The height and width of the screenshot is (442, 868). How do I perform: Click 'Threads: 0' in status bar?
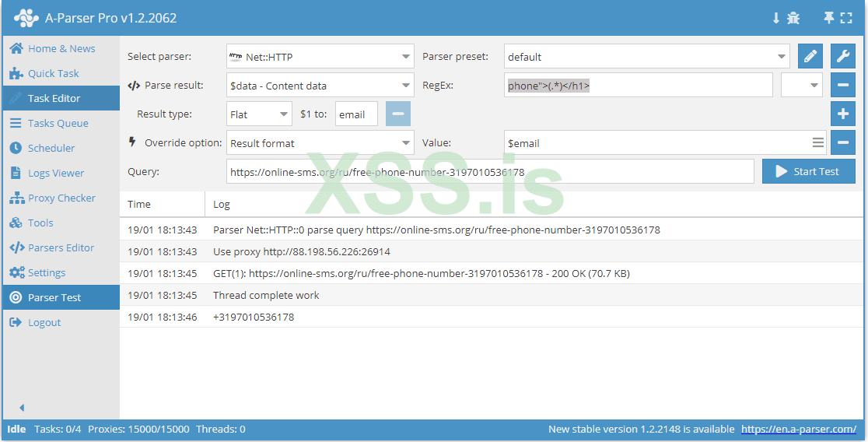tap(221, 430)
